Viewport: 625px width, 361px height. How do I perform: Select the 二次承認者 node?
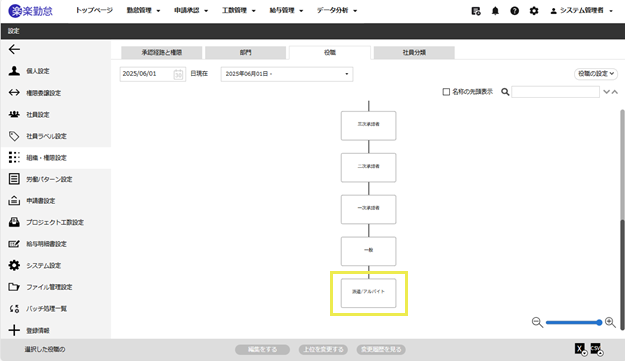368,167
